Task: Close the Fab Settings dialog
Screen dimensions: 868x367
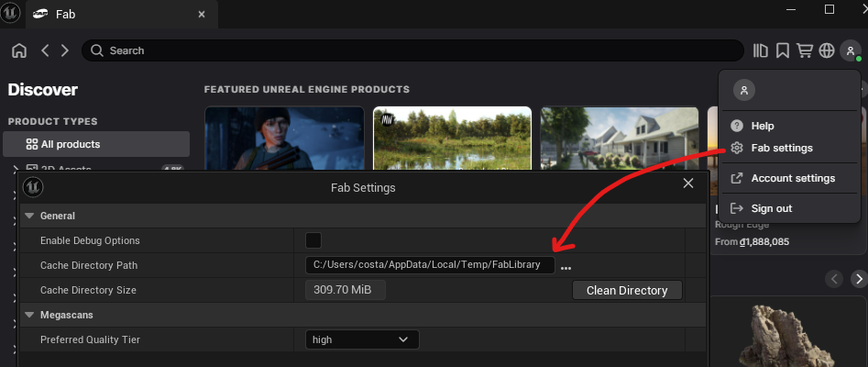Action: click(688, 183)
